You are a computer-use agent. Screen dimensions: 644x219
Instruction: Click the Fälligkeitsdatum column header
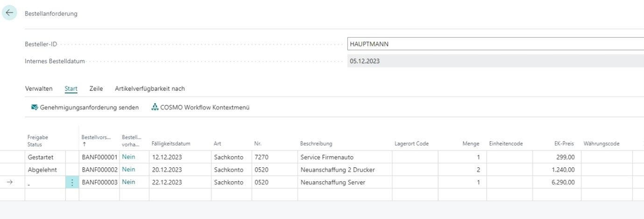click(x=170, y=144)
